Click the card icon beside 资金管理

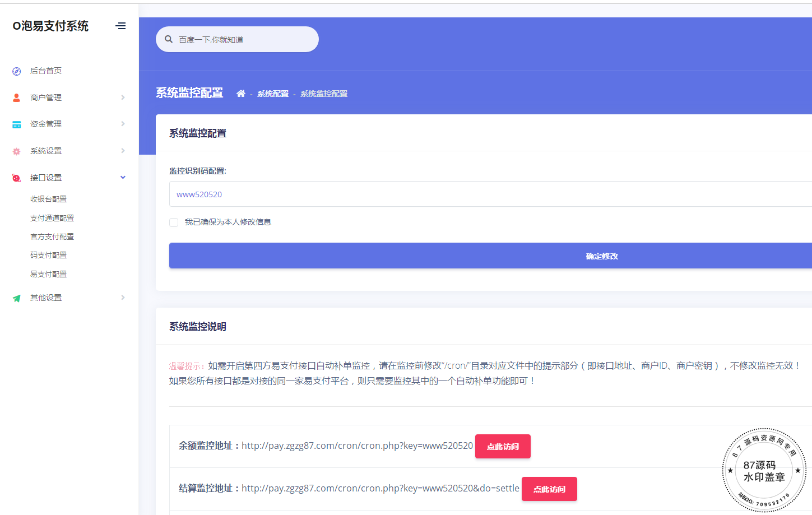(x=17, y=124)
